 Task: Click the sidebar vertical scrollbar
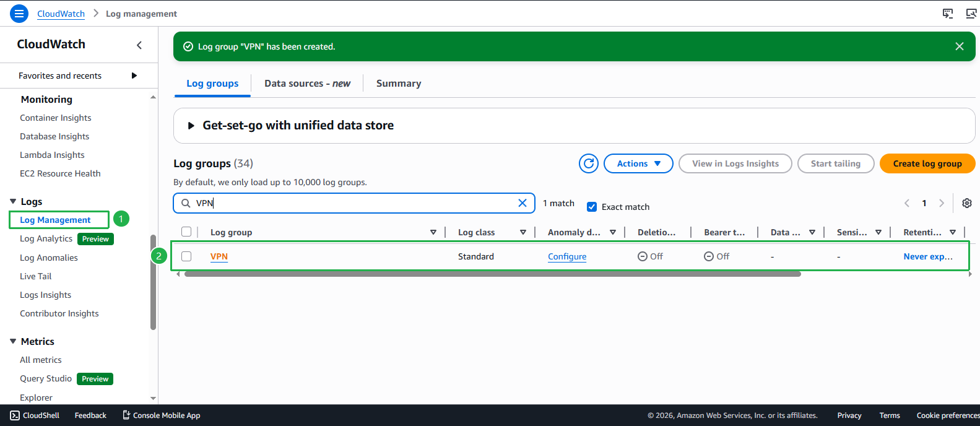153,282
